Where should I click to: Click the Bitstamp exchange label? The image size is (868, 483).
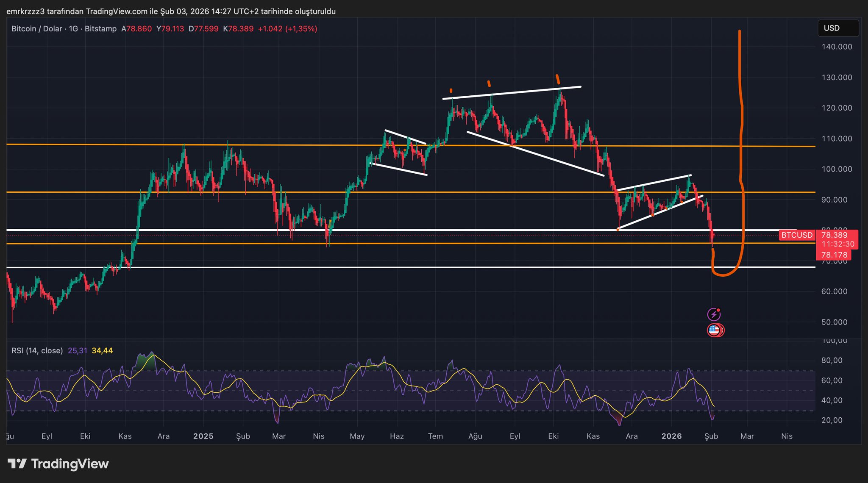coord(100,29)
